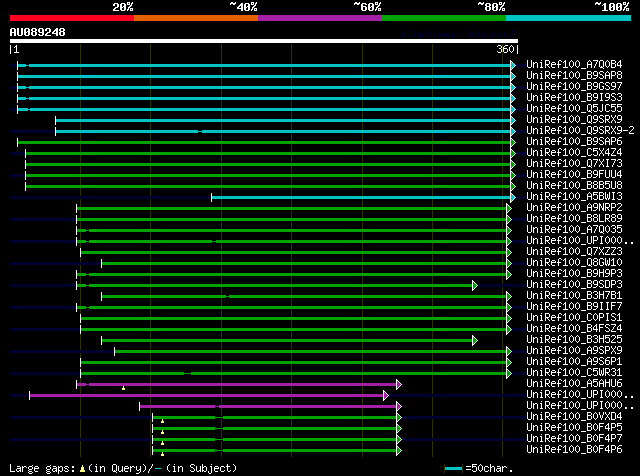
Task: Click yellow gap marker under UniRef100_A5AHU6 bar
Action: 123,388
